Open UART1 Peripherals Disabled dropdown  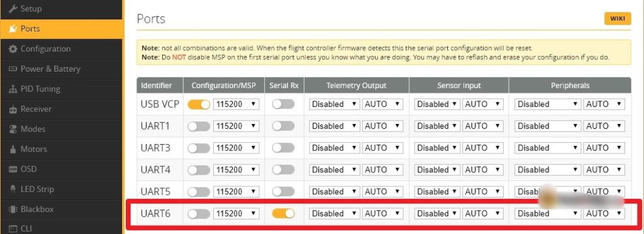548,126
